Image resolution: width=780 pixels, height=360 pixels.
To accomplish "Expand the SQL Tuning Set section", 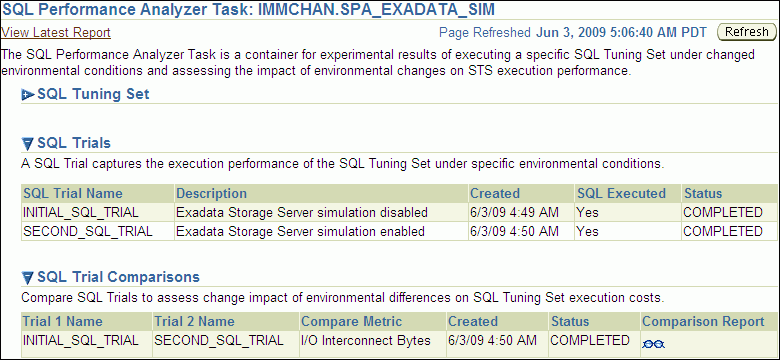I will (28, 94).
